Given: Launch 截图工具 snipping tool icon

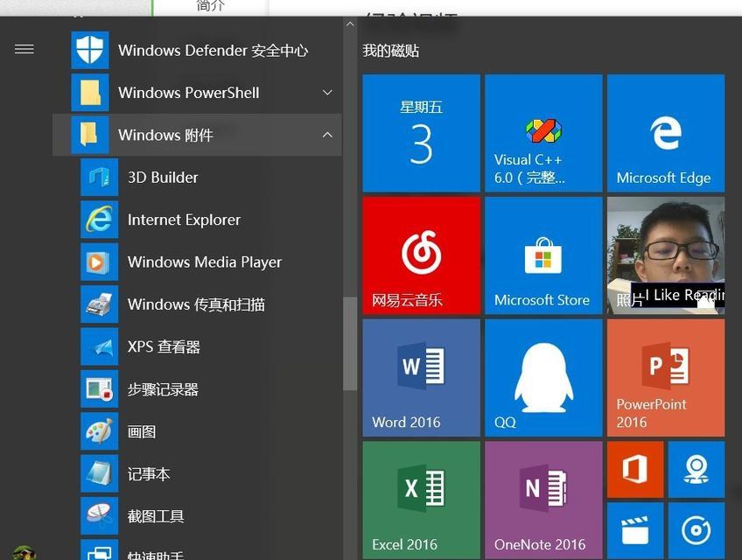Looking at the screenshot, I should pos(100,515).
